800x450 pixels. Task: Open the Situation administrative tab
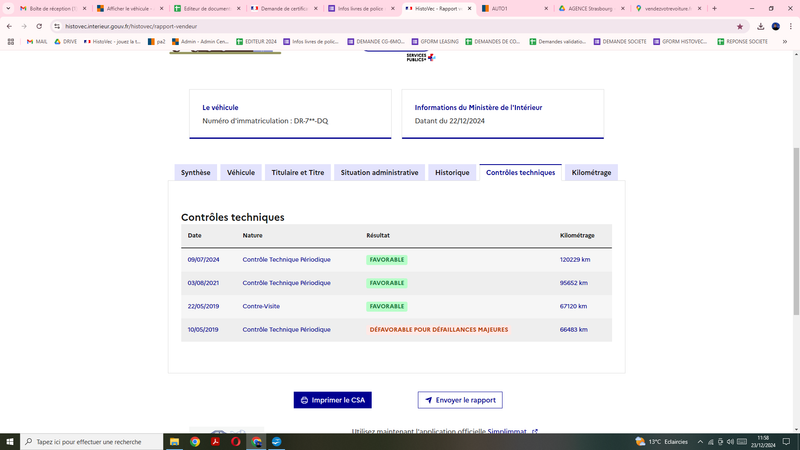pos(380,172)
